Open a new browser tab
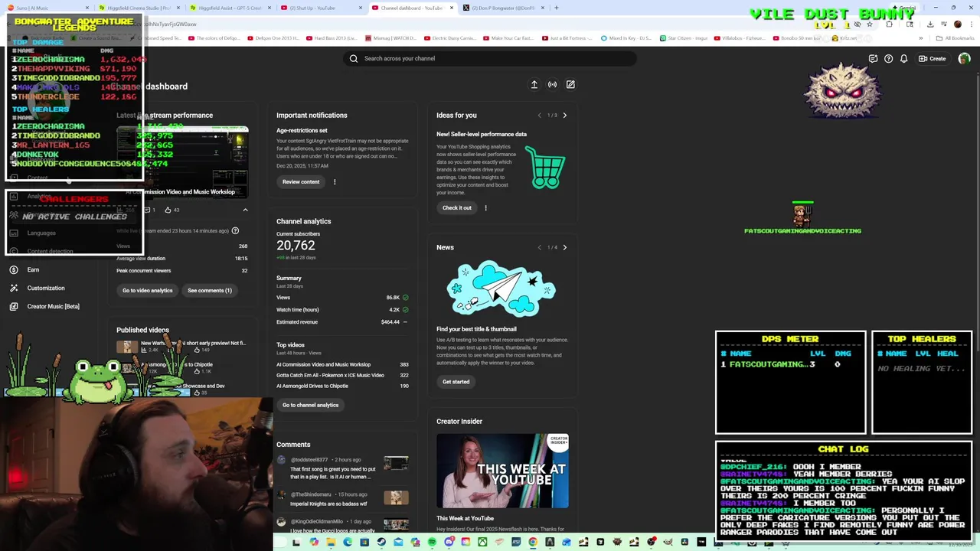The width and height of the screenshot is (980, 551). (x=557, y=8)
